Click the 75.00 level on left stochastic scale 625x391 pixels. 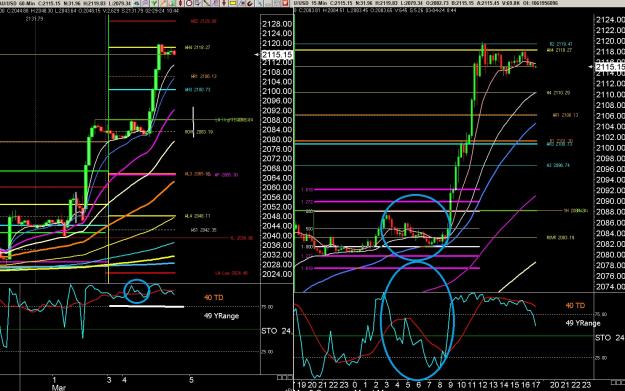267,307
